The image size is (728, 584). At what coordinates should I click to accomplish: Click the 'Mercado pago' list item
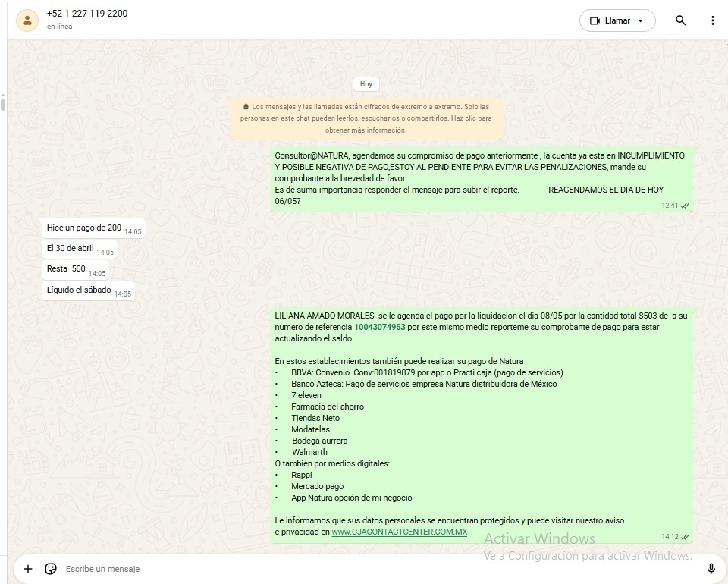coord(317,486)
